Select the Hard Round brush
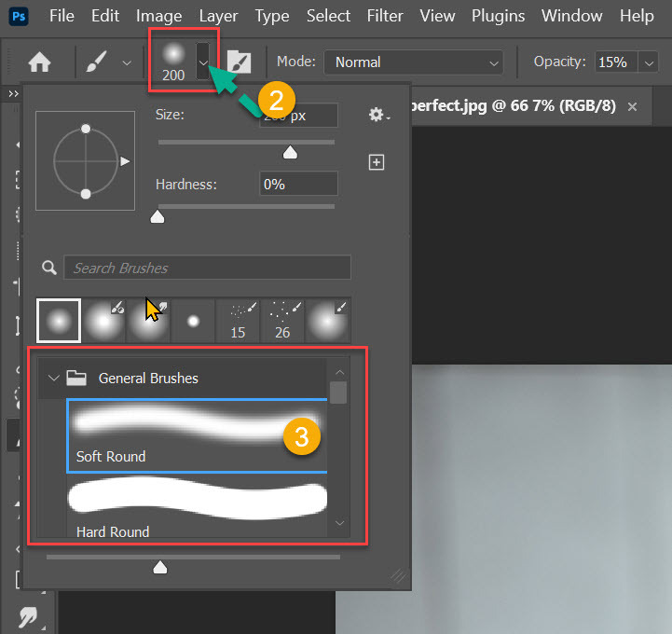This screenshot has height=634, width=672. pyautogui.click(x=197, y=506)
